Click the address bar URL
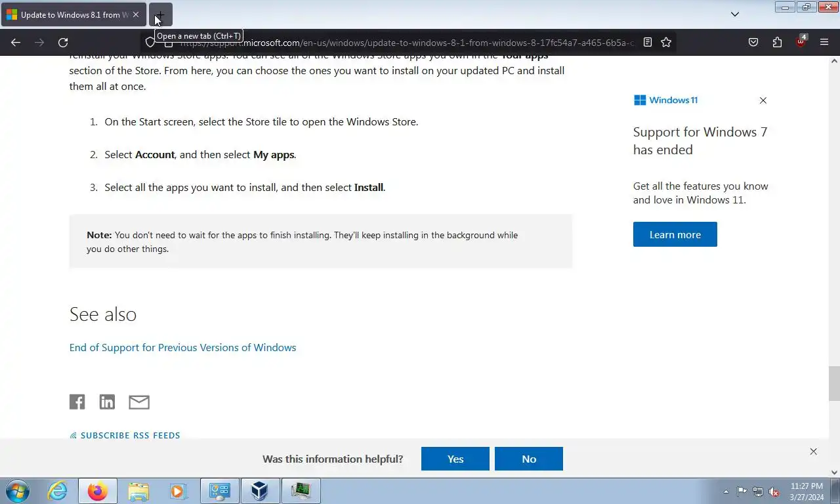The width and height of the screenshot is (840, 504). tap(407, 43)
